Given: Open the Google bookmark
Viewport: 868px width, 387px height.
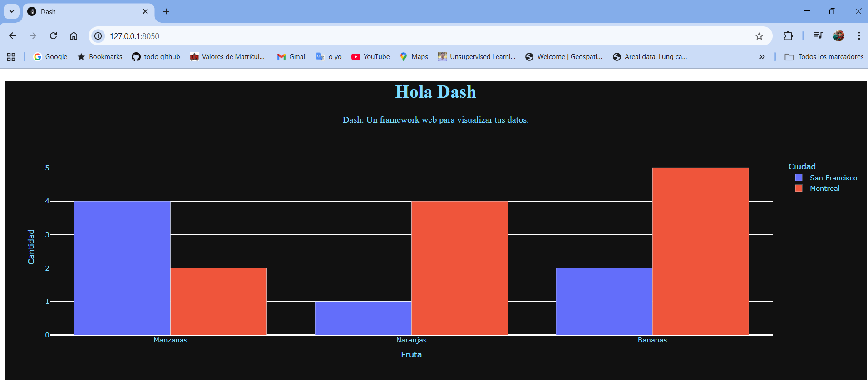Looking at the screenshot, I should point(50,57).
